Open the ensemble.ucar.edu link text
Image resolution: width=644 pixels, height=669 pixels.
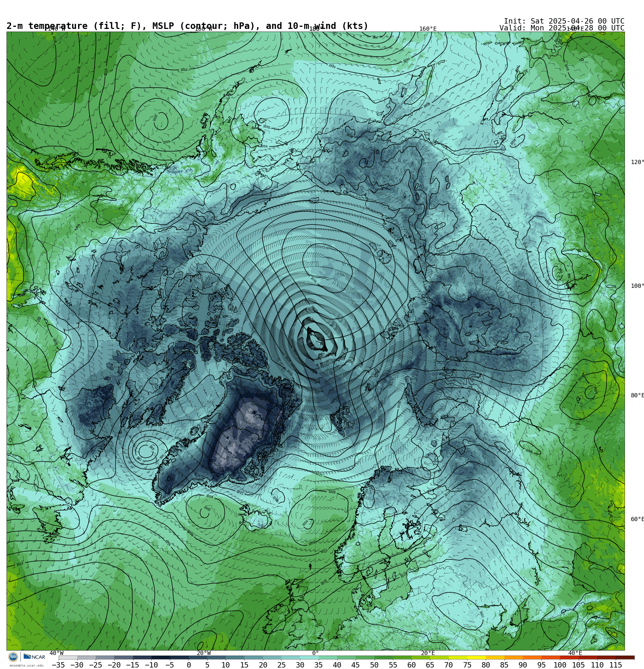pos(26,665)
